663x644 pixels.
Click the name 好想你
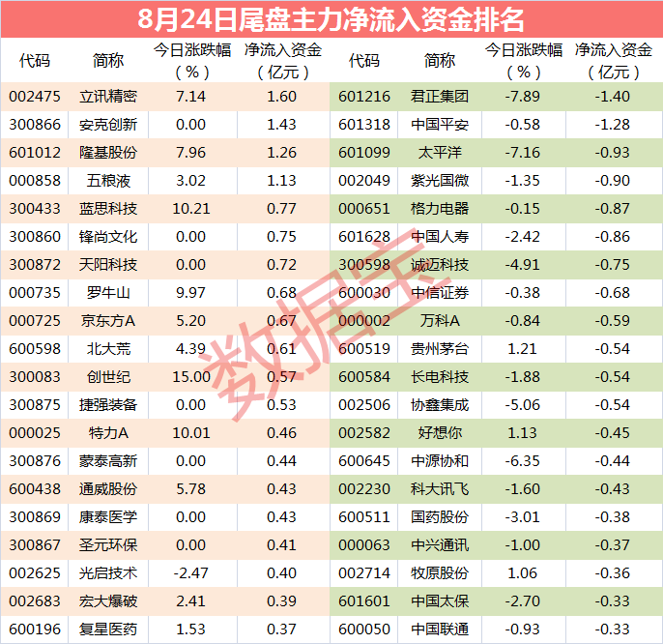(x=440, y=433)
